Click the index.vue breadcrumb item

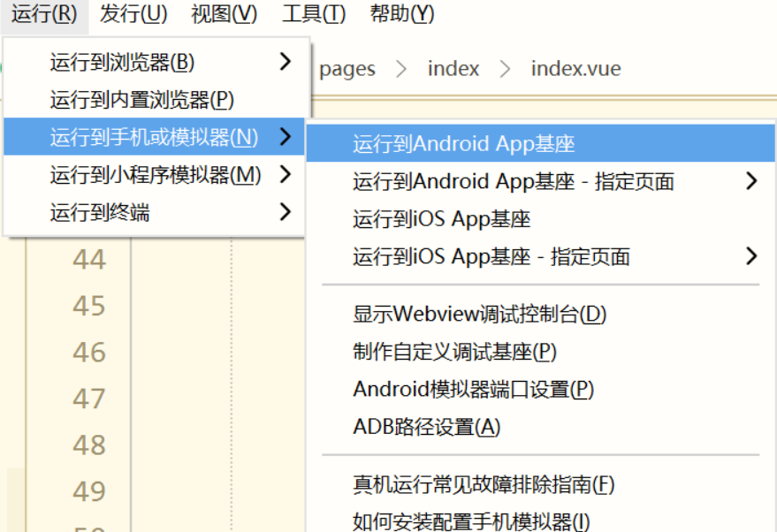(x=575, y=69)
